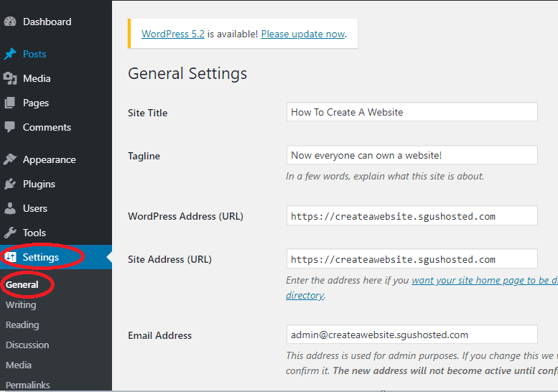This screenshot has height=392, width=558.
Task: Click the Settings sliders icon
Action: (x=10, y=257)
